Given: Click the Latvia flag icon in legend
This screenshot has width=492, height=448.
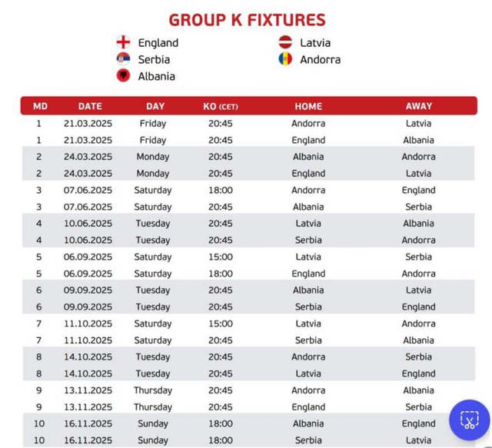Looking at the screenshot, I should 285,42.
